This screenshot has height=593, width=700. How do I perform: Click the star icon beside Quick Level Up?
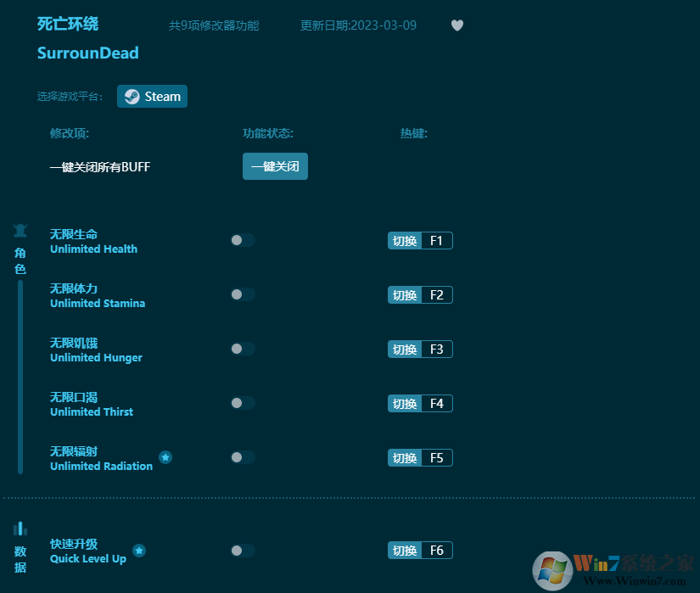coord(139,550)
